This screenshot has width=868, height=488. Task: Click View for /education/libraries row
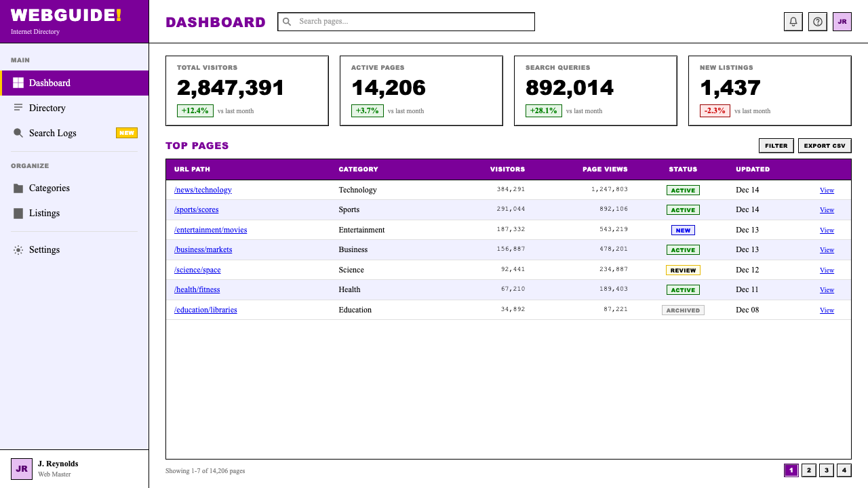827,310
